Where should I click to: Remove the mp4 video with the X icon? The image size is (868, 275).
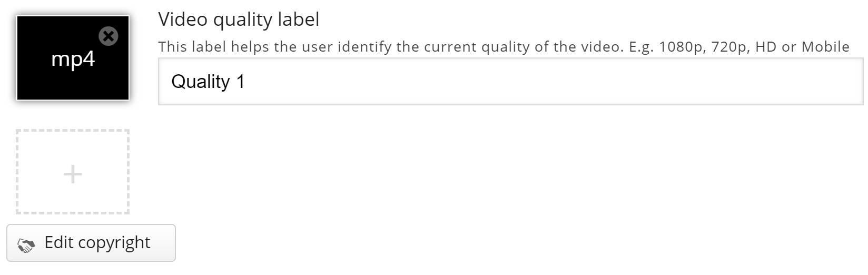pyautogui.click(x=108, y=36)
